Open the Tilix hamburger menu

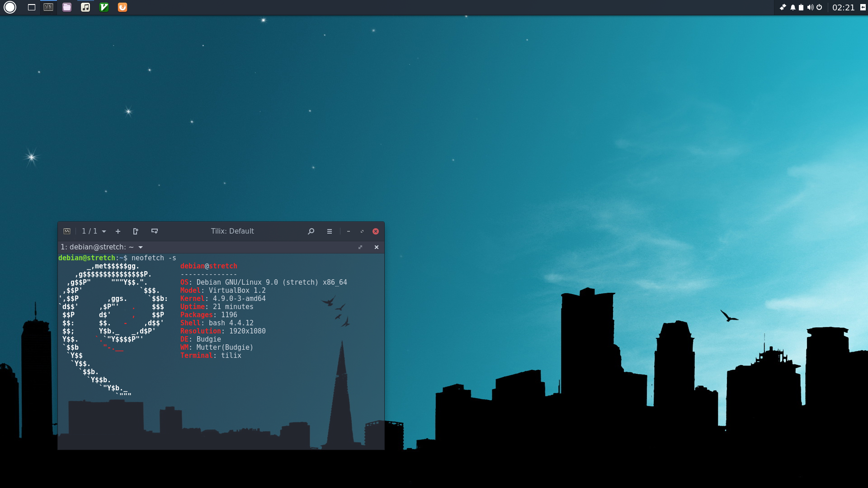pos(330,231)
